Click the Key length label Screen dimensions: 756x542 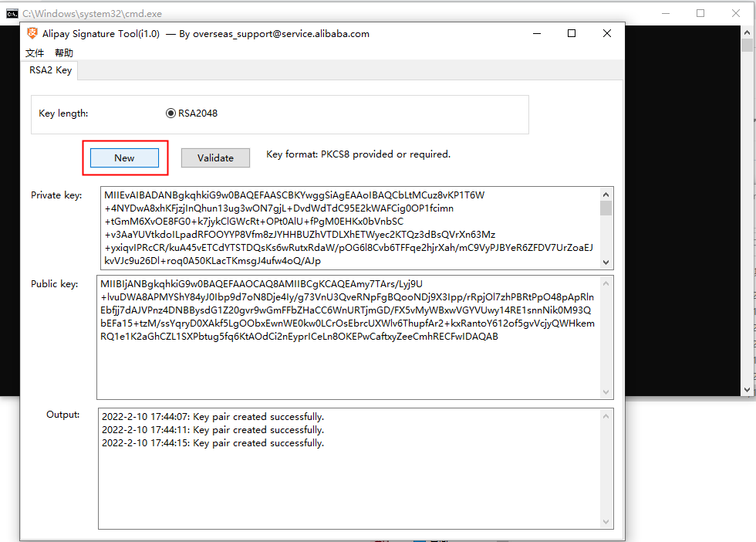(63, 113)
